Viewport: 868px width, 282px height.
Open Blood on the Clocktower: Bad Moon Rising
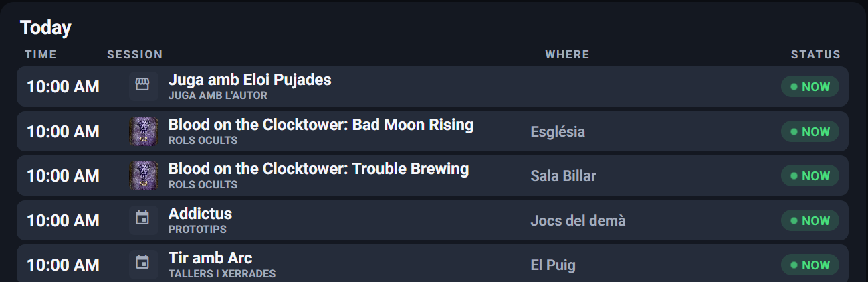(321, 125)
